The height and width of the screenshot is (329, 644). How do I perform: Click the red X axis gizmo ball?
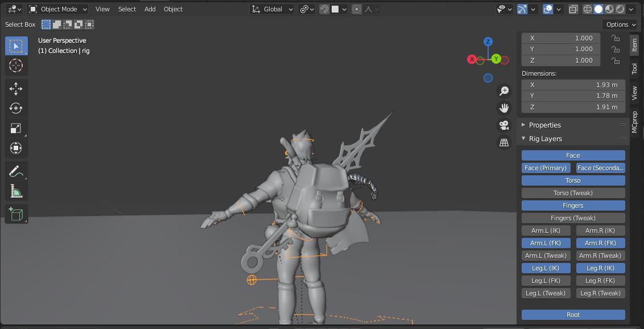pos(472,60)
